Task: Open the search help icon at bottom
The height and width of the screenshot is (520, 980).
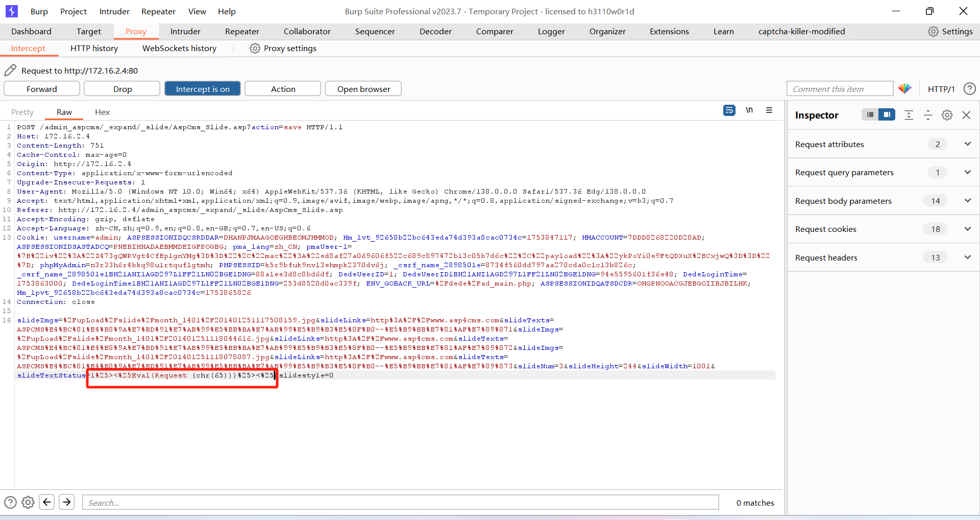Action: click(10, 502)
